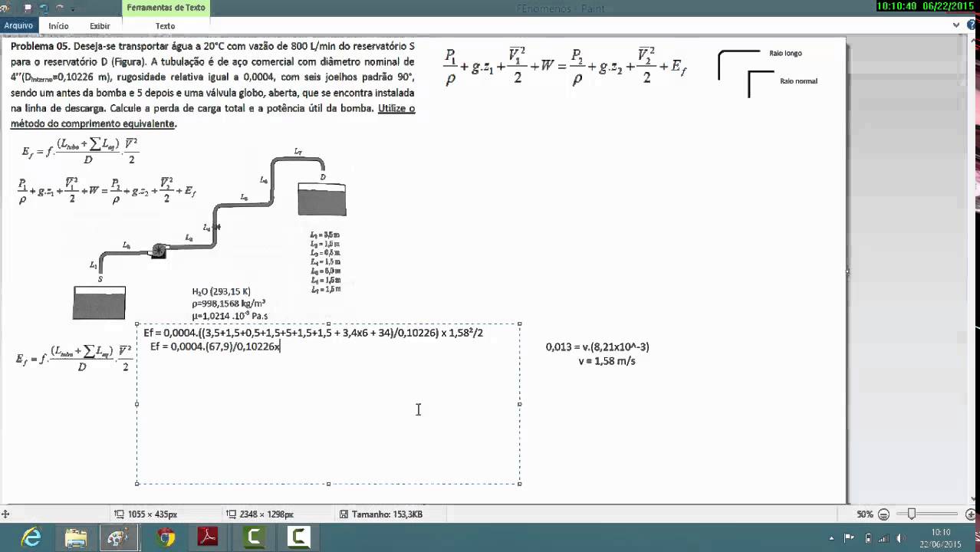Click the battery tray icon

point(868,538)
